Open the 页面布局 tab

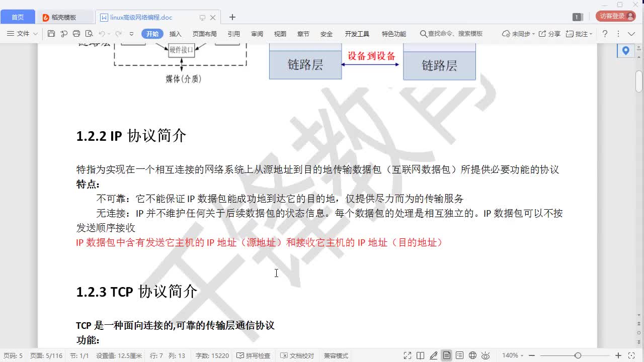204,34
